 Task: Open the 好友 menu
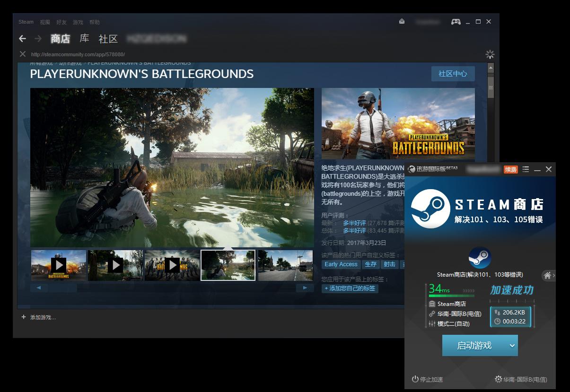pyautogui.click(x=61, y=22)
